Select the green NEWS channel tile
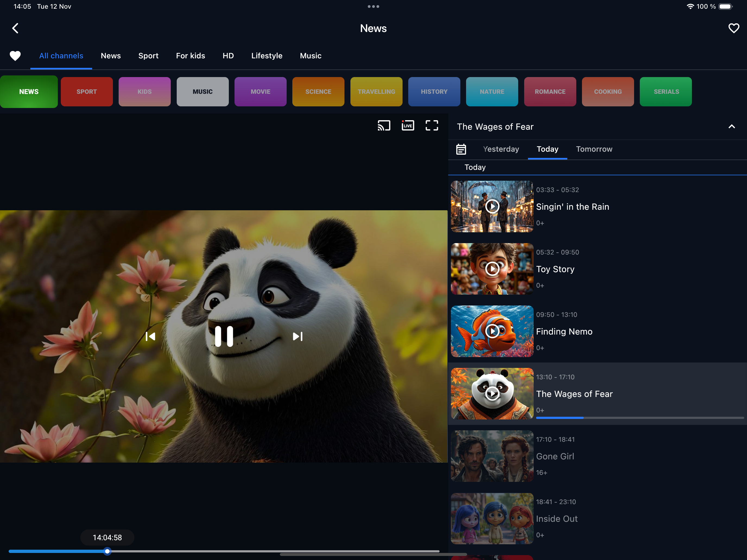Viewport: 747px width, 560px height. (29, 92)
